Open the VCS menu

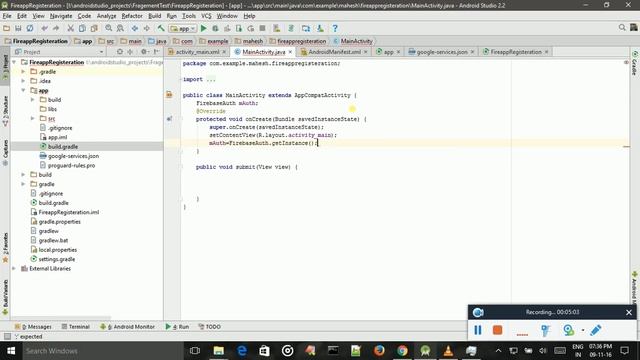(206, 16)
